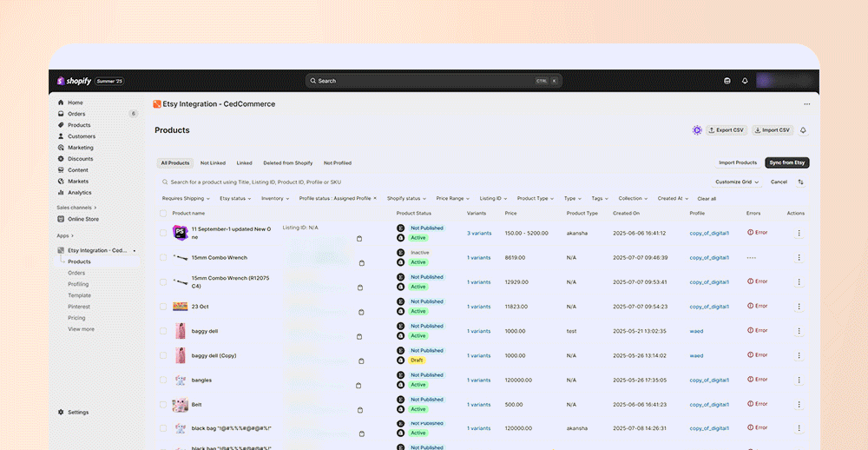Open the store icon in top bar
Screen dimensions: 868x450
click(727, 81)
